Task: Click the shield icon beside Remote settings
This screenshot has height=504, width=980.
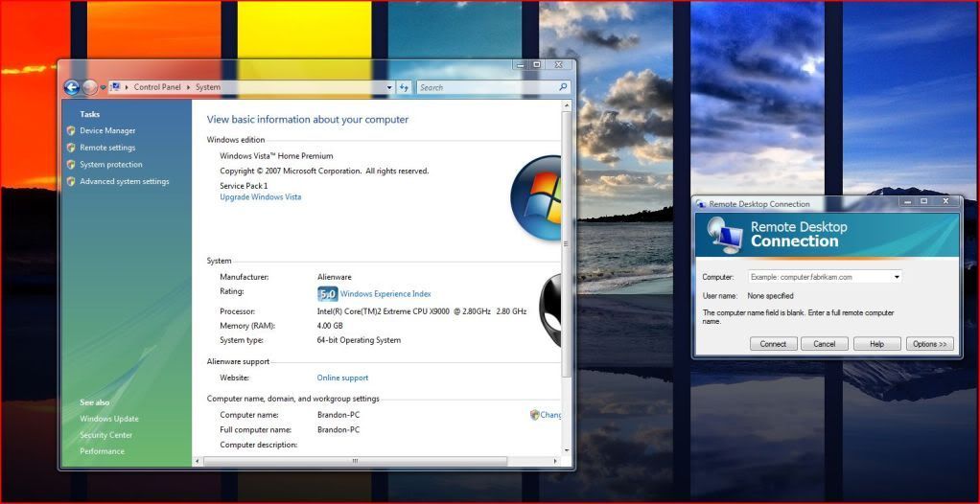Action: (x=71, y=148)
